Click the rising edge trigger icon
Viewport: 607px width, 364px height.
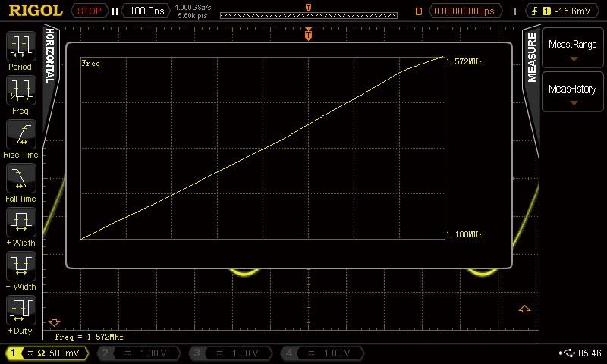535,11
